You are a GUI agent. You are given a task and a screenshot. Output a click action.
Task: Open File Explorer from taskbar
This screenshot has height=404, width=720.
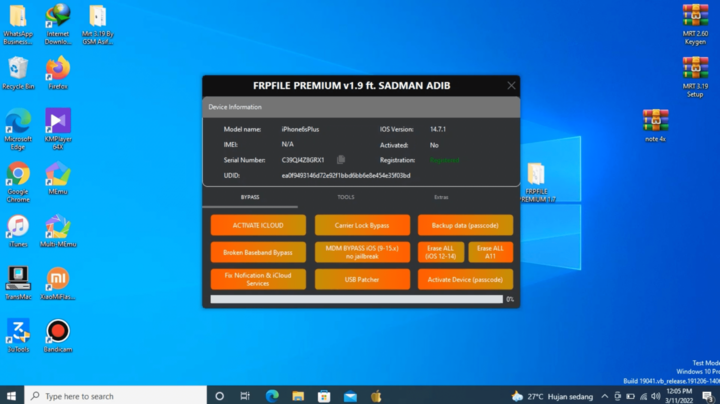pos(298,396)
